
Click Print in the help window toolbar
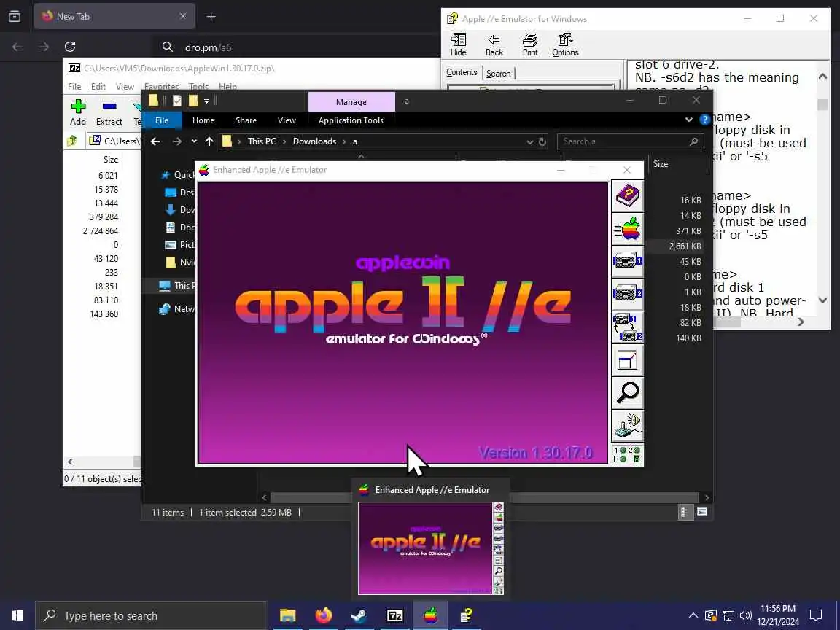[530, 44]
